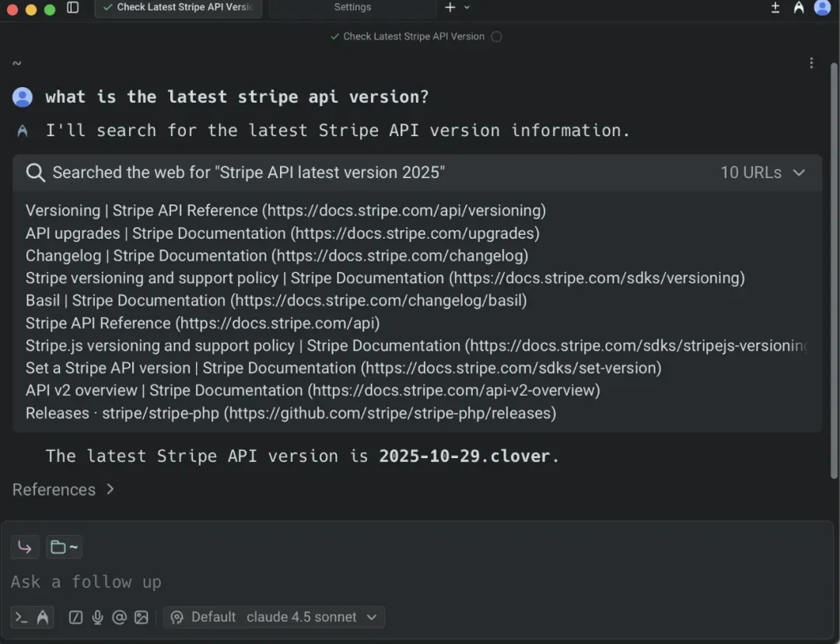Open Releases stripe/stripe-php GitHub result
840x644 pixels.
point(291,414)
